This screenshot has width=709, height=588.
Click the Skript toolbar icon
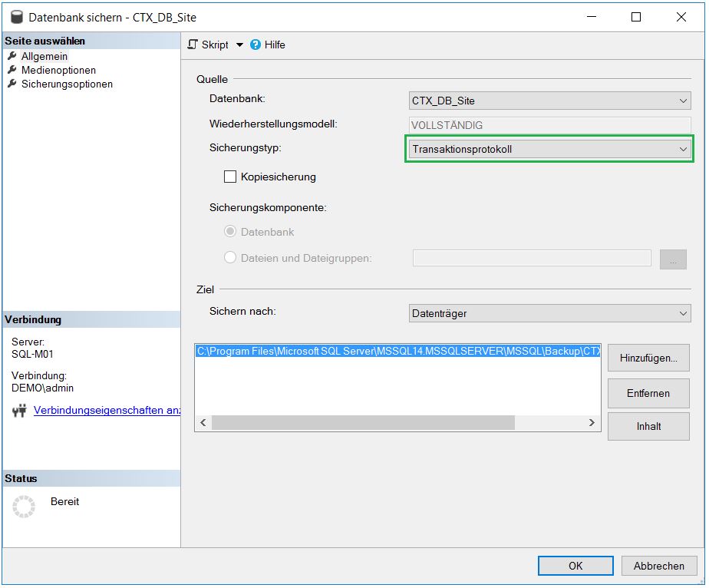click(193, 45)
